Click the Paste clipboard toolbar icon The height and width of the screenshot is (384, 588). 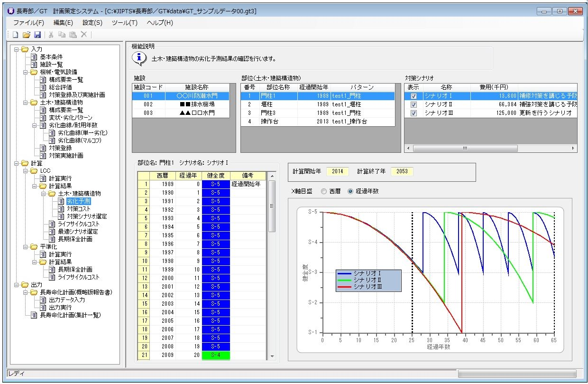tap(73, 35)
